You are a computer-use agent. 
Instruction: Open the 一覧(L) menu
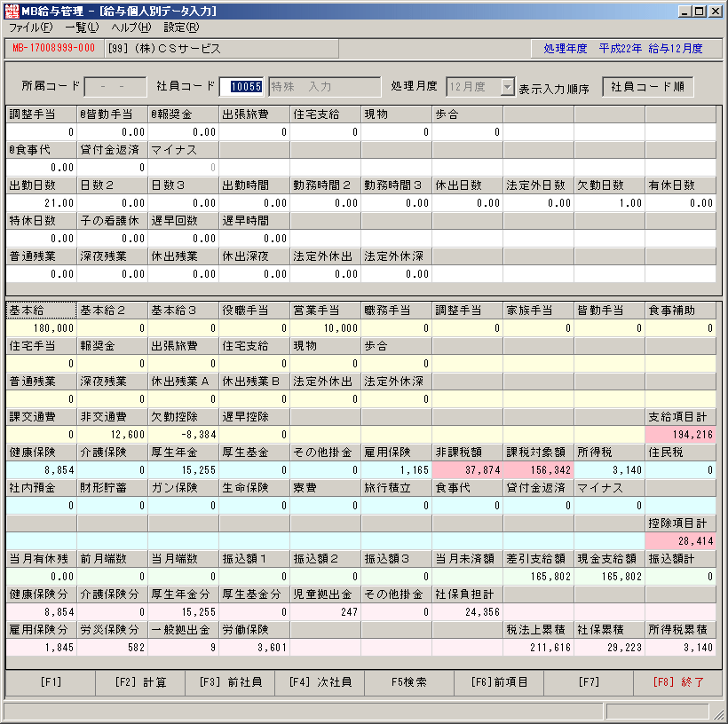pyautogui.click(x=82, y=28)
